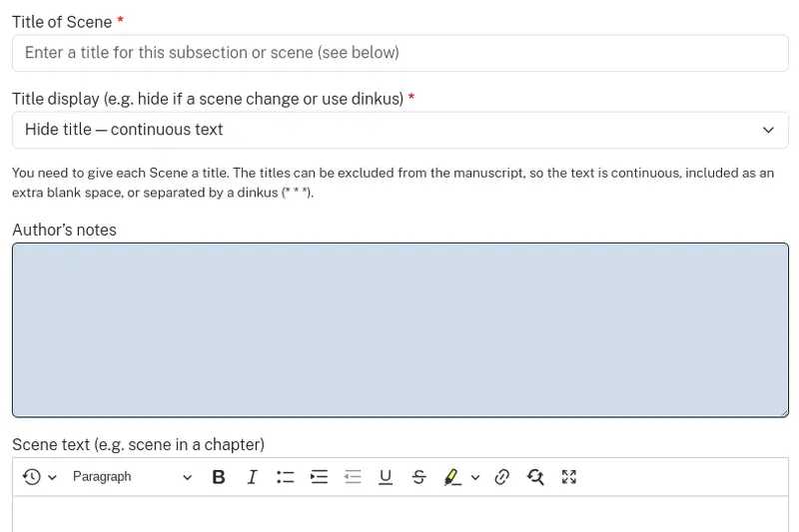This screenshot has height=532, width=799.
Task: Expand the history dropdown arrow
Action: click(x=52, y=478)
